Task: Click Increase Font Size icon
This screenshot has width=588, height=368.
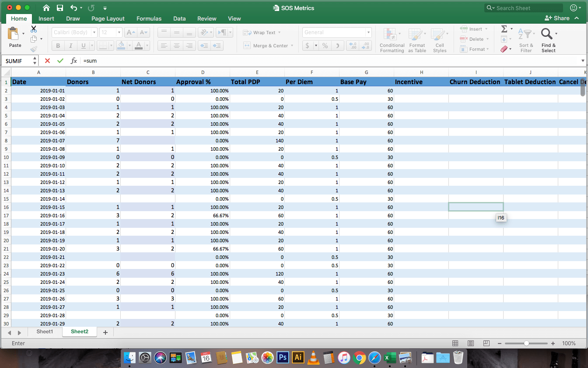Action: point(130,32)
